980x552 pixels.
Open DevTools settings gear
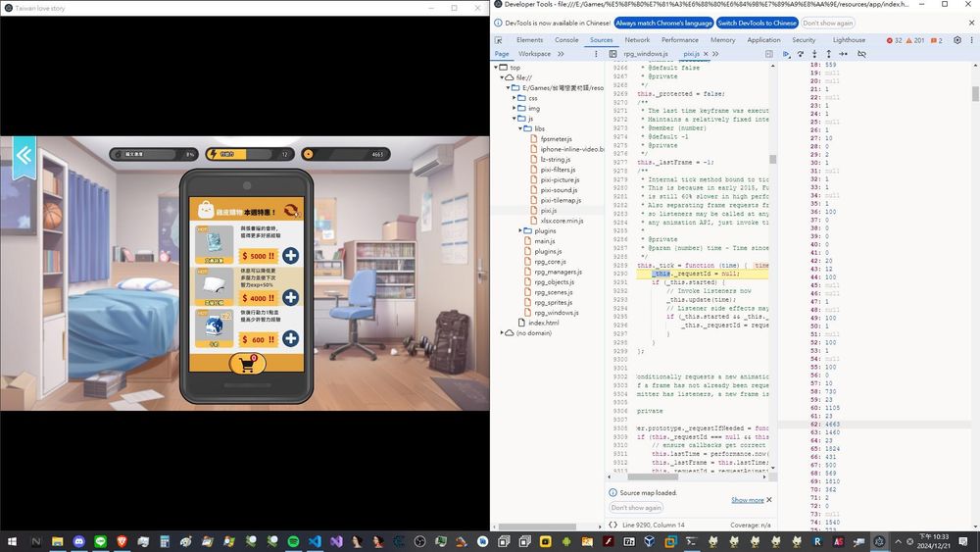point(956,40)
